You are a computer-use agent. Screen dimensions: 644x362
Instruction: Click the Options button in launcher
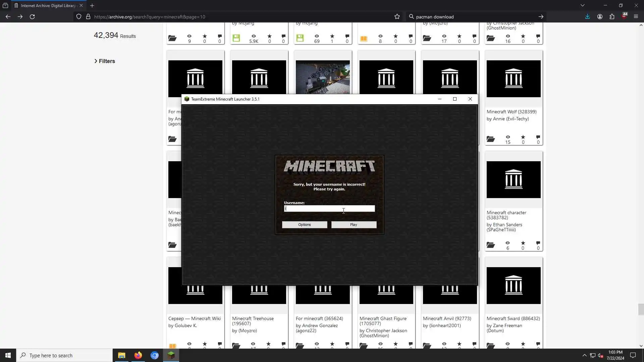(304, 225)
